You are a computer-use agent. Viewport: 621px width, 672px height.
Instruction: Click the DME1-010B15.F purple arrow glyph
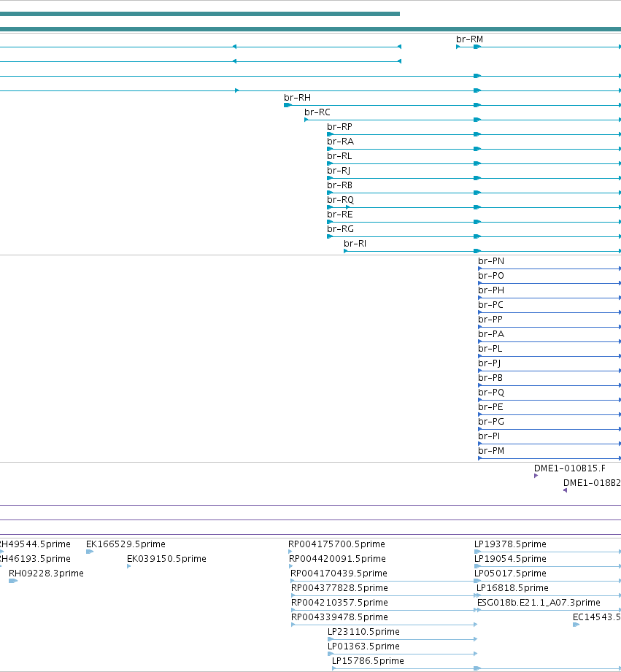pos(536,476)
